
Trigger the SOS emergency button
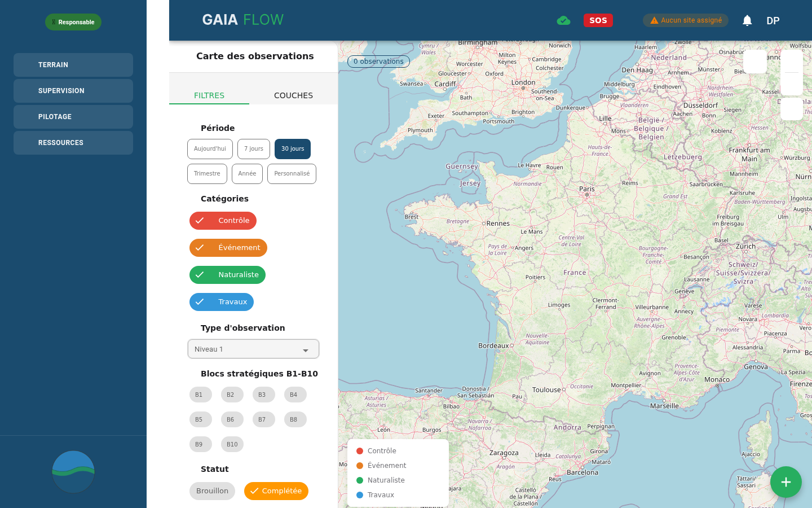pyautogui.click(x=598, y=20)
